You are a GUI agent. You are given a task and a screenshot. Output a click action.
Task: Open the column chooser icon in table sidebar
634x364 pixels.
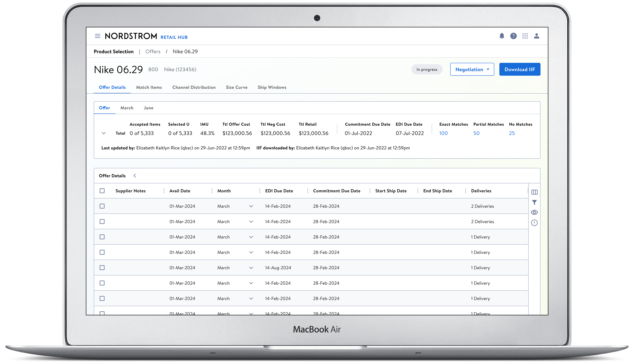pyautogui.click(x=534, y=192)
